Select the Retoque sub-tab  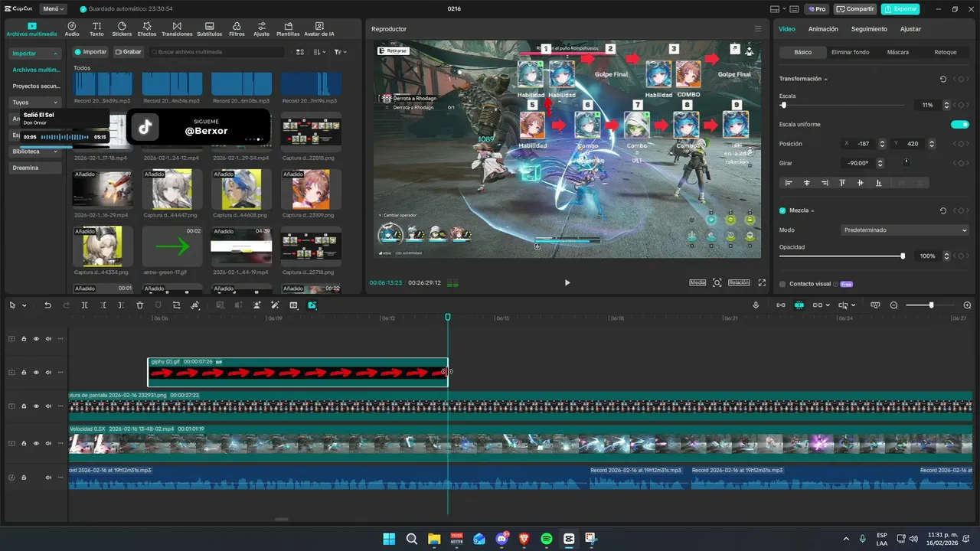pos(946,52)
